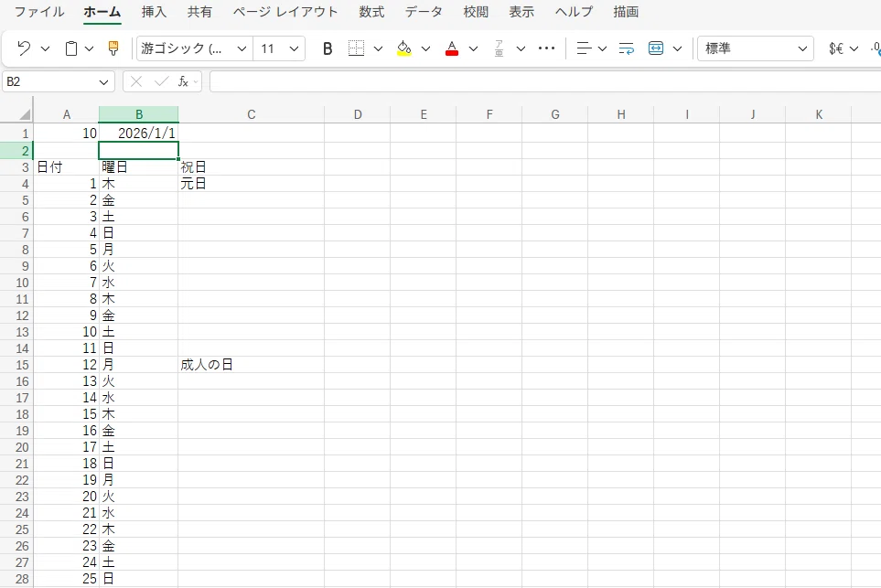This screenshot has width=881, height=588.
Task: Show more font options ellipsis
Action: point(547,48)
